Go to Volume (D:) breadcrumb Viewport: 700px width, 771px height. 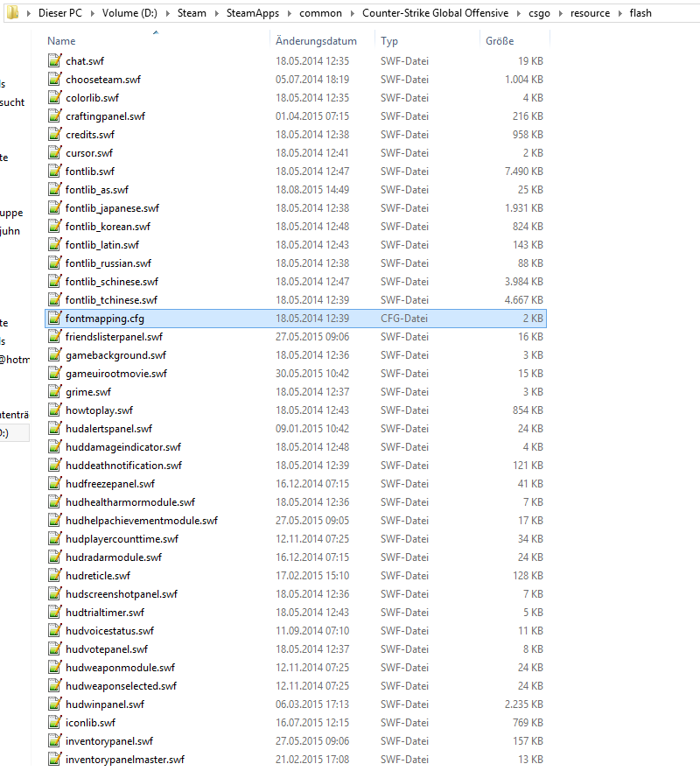(x=129, y=13)
